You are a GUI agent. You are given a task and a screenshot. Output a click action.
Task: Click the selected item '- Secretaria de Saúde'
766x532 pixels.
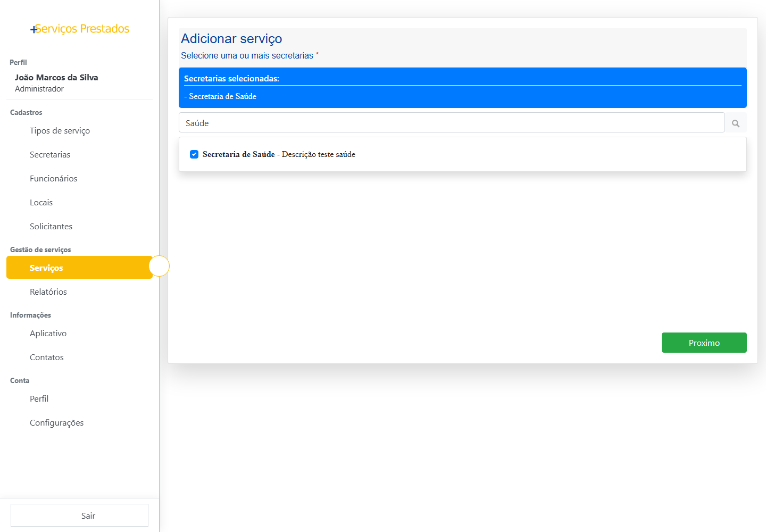click(220, 96)
